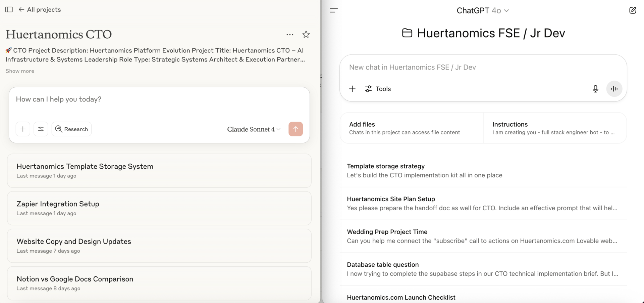Open the Add files card
This screenshot has width=644, height=303.
coord(412,128)
